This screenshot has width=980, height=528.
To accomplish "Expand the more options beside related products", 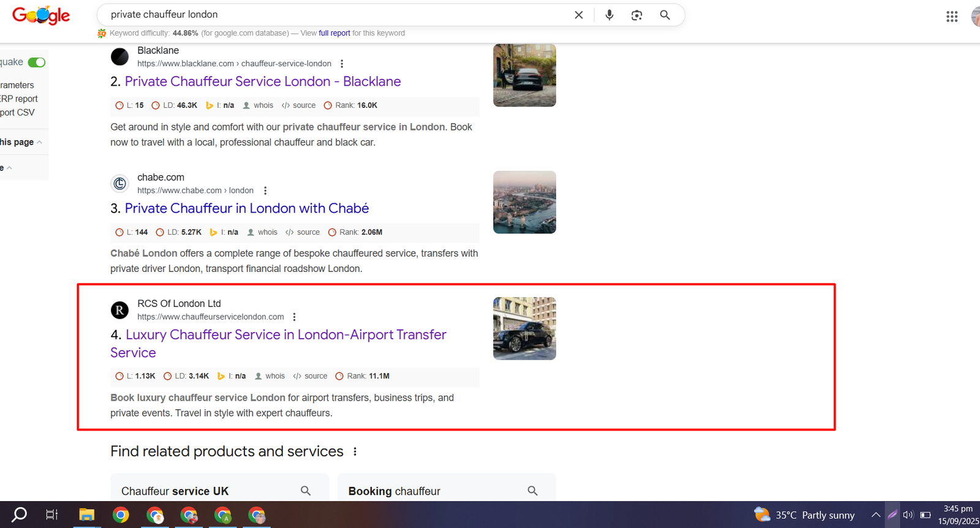I will [355, 451].
